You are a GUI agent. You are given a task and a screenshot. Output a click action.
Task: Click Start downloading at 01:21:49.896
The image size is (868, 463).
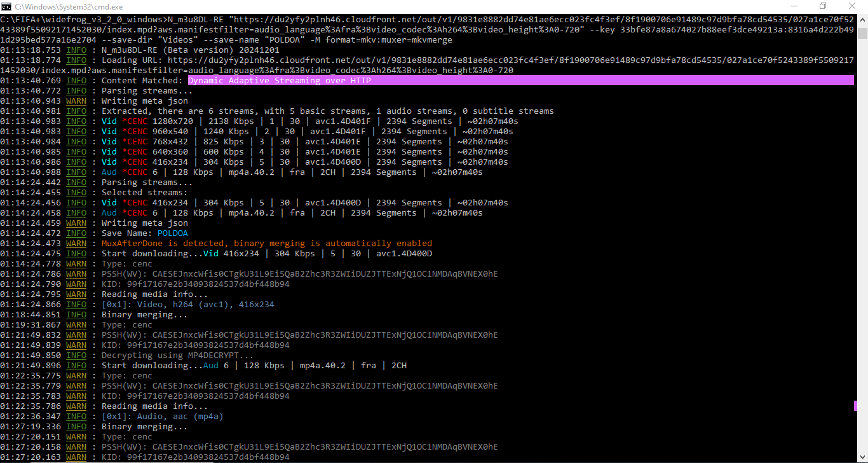[153, 365]
